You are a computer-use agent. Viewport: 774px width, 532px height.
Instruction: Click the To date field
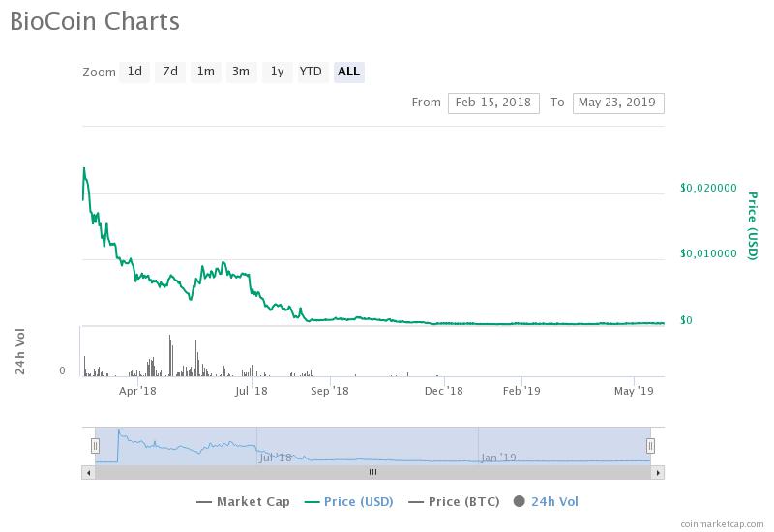[x=618, y=103]
